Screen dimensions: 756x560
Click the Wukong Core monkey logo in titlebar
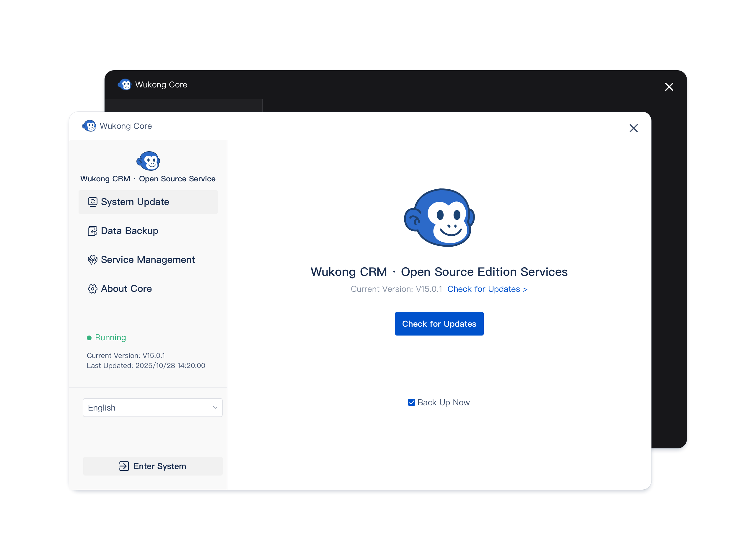pos(89,126)
